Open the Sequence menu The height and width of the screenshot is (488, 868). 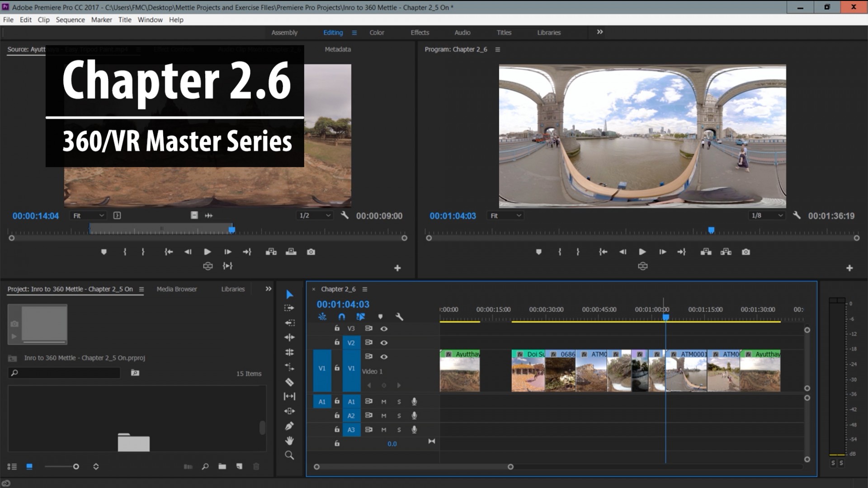[70, 19]
